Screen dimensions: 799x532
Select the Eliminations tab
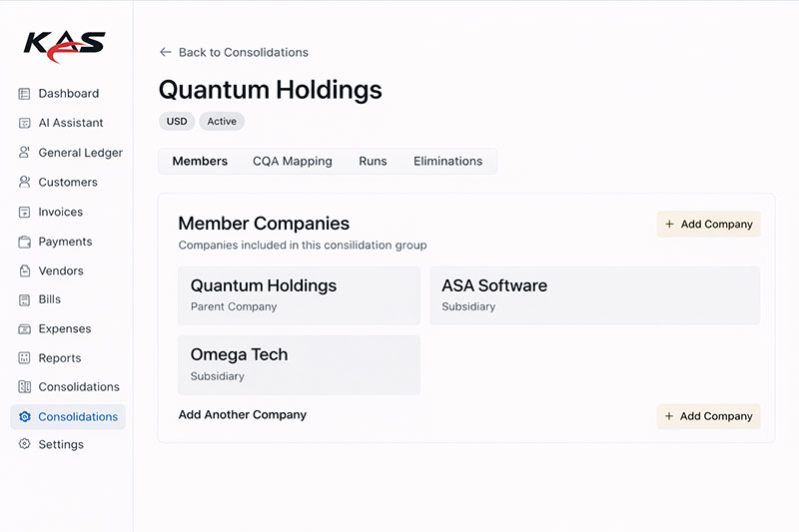447,161
